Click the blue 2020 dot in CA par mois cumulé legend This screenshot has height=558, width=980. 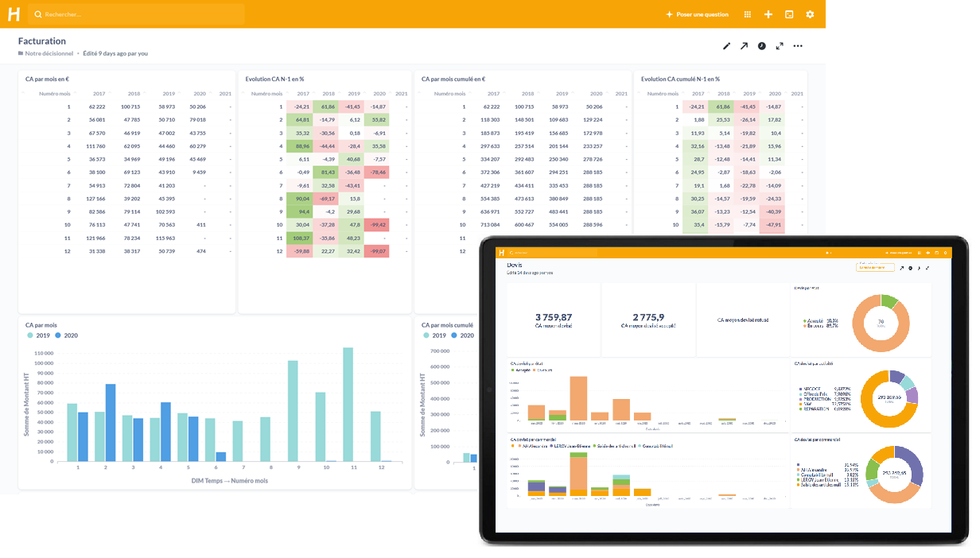454,335
